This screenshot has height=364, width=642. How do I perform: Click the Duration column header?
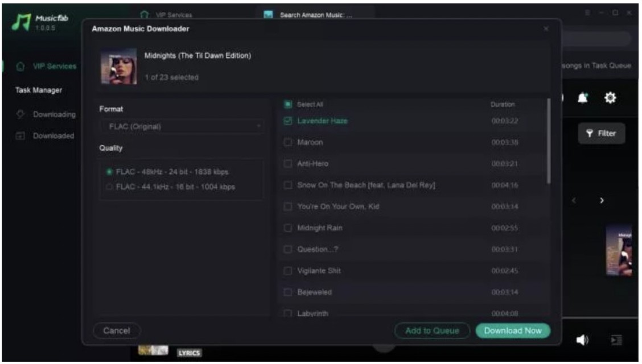tap(503, 104)
